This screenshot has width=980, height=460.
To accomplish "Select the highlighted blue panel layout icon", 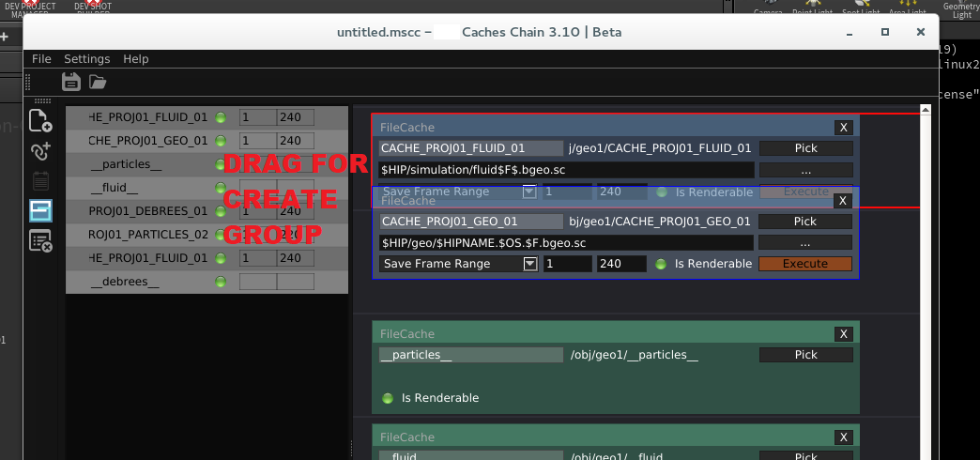I will coord(39,210).
